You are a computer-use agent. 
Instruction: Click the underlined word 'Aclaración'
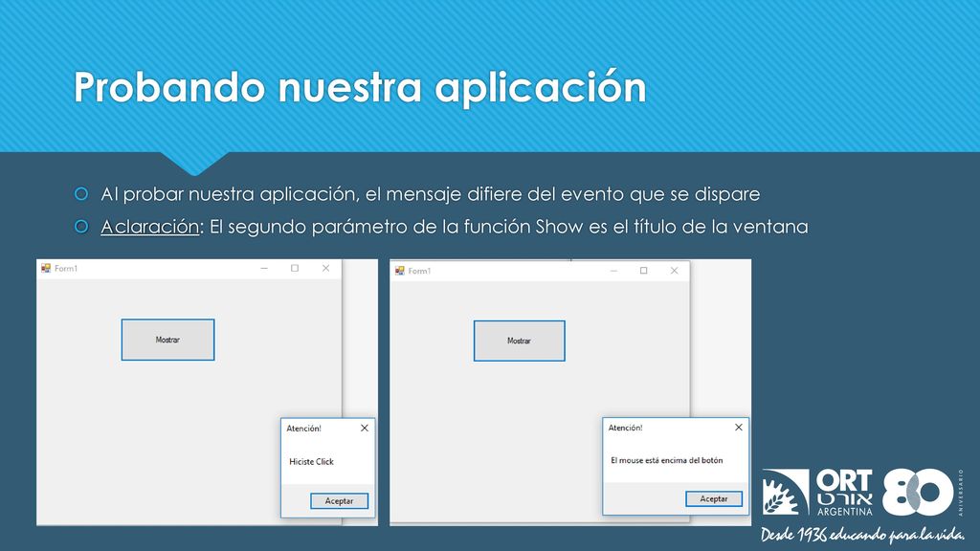[x=150, y=226]
